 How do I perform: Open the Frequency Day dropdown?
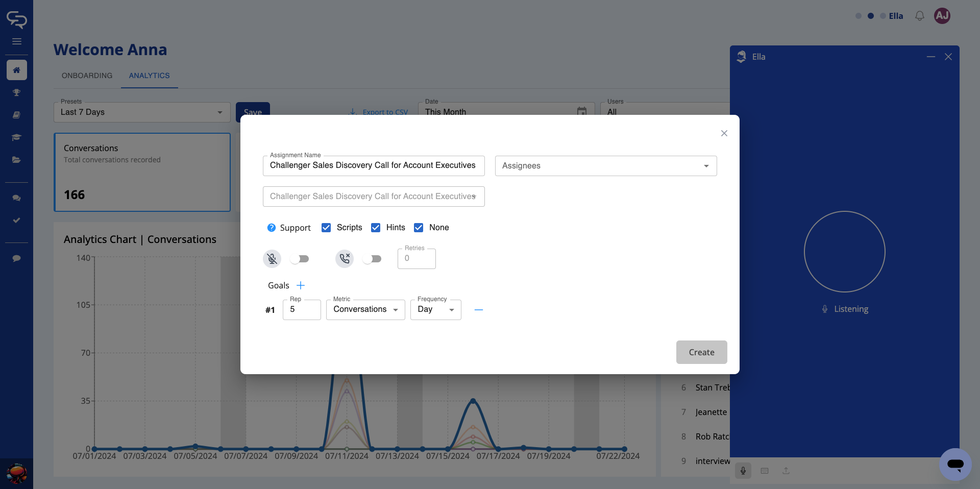click(x=435, y=310)
